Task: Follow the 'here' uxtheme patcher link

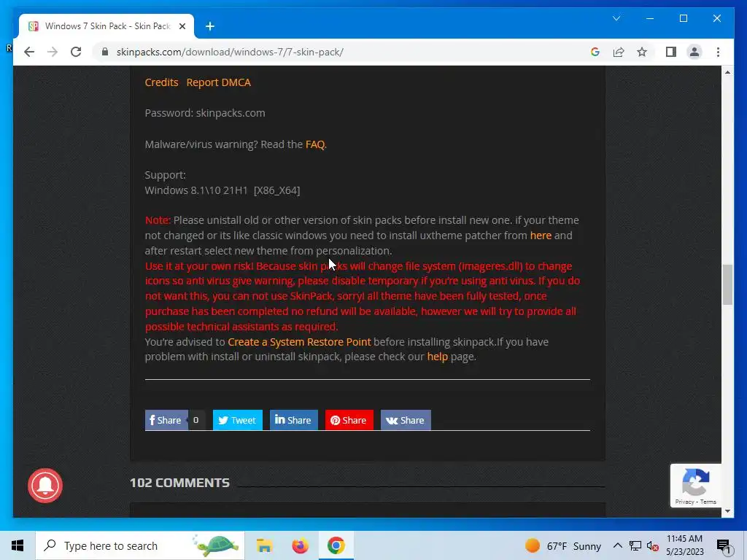Action: pos(541,236)
